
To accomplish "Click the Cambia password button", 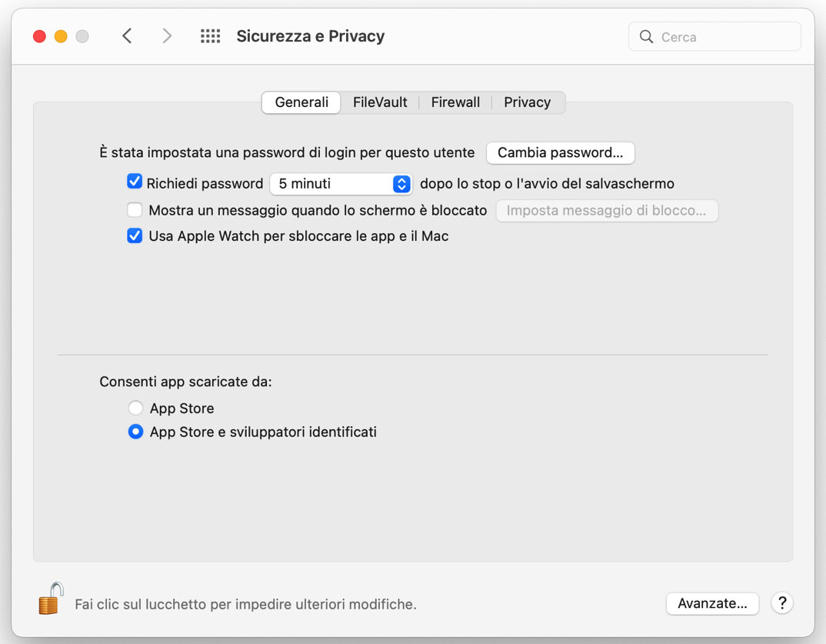I will click(560, 152).
